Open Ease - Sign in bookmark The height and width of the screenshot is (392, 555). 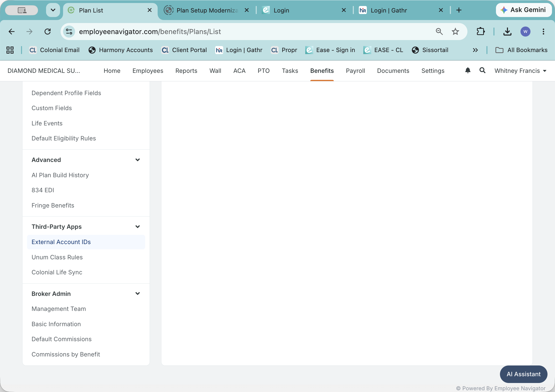[x=330, y=50]
